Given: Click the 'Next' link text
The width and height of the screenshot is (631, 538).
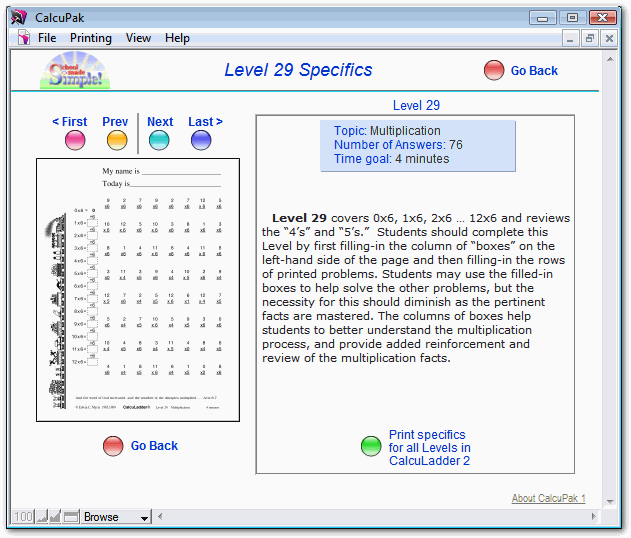Looking at the screenshot, I should 160,122.
